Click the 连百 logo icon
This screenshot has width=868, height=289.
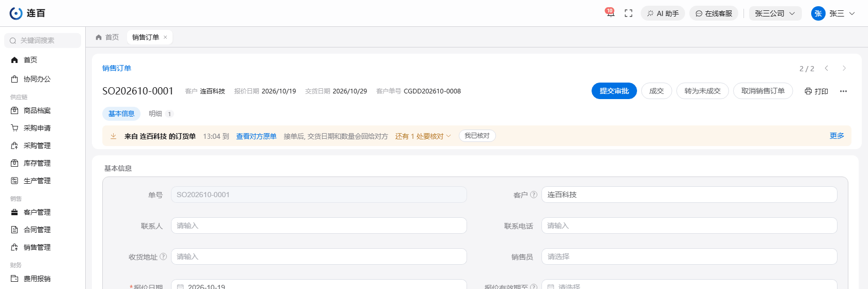coord(16,13)
